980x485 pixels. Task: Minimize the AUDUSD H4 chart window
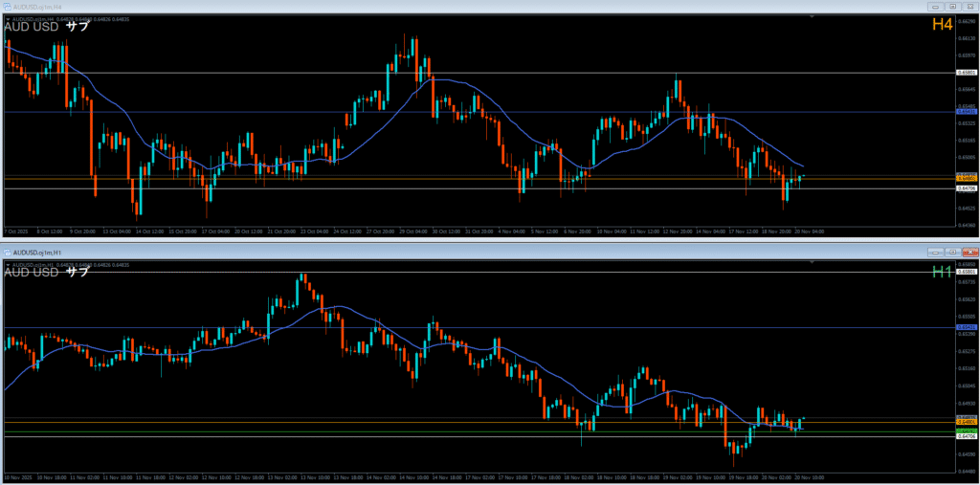pyautogui.click(x=936, y=7)
